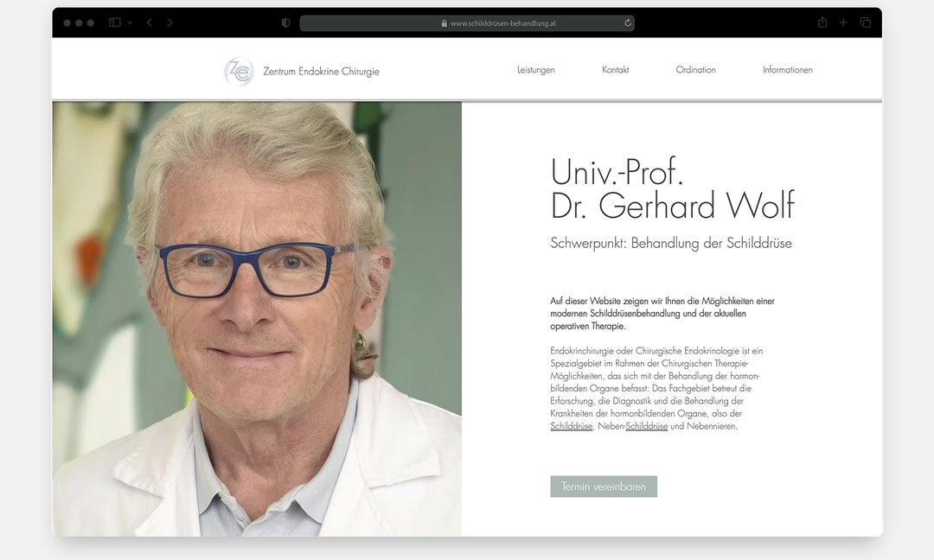Select the heading Dr. Gerhard Wolf
Screen dimensions: 934x560
(673, 206)
